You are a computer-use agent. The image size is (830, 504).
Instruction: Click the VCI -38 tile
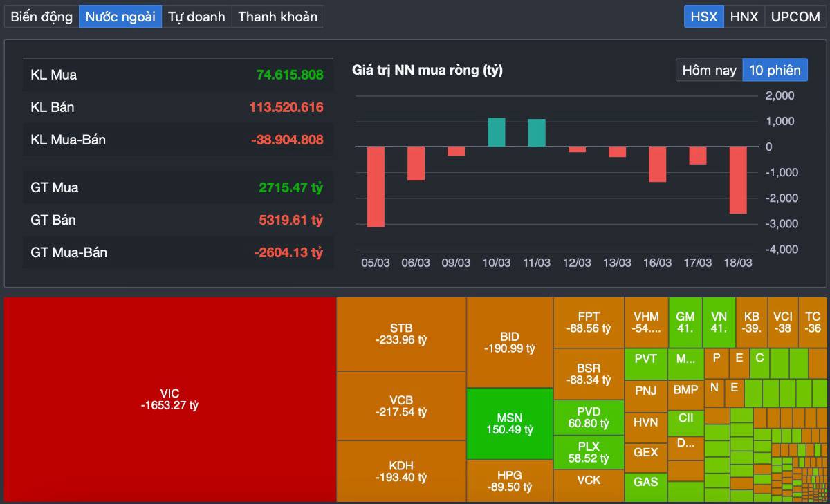(x=783, y=322)
